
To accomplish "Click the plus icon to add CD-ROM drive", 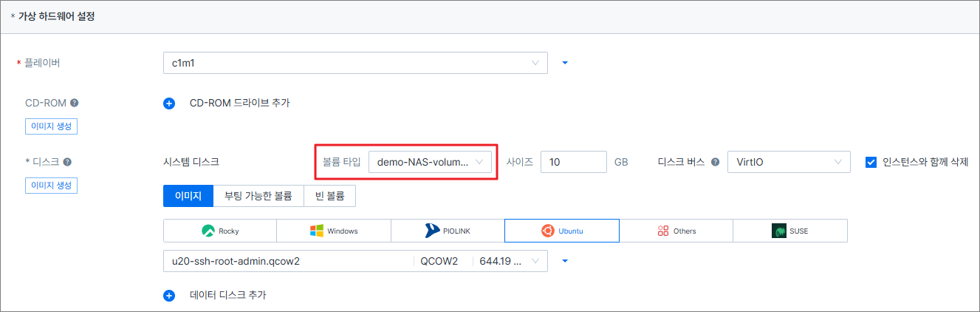I will pyautogui.click(x=169, y=104).
